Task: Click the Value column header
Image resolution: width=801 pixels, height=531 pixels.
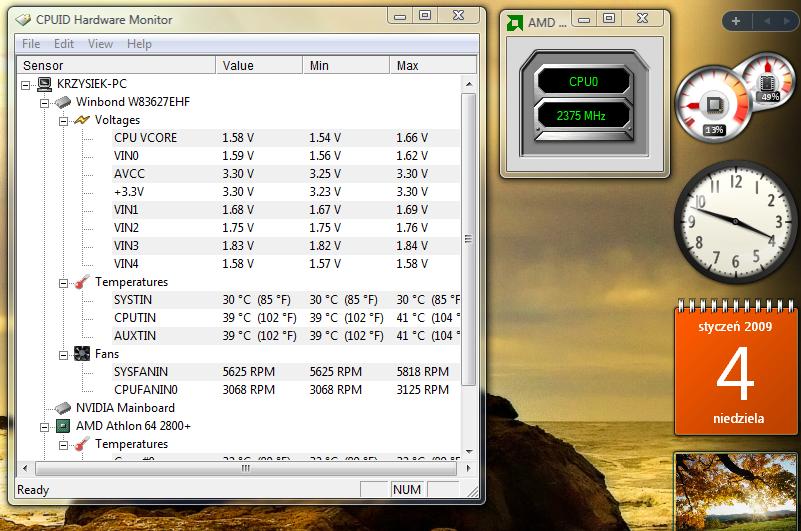Action: tap(259, 65)
